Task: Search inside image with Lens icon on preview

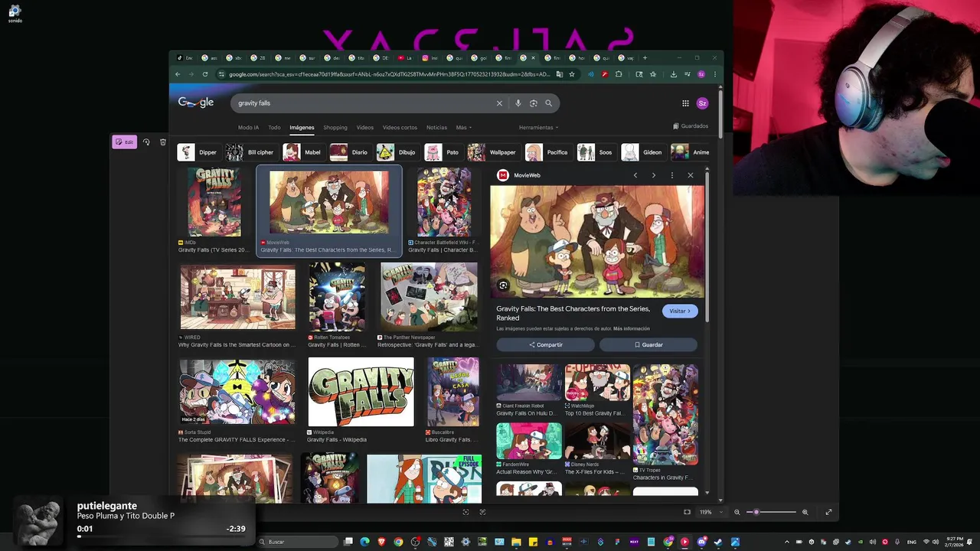Action: (x=503, y=285)
